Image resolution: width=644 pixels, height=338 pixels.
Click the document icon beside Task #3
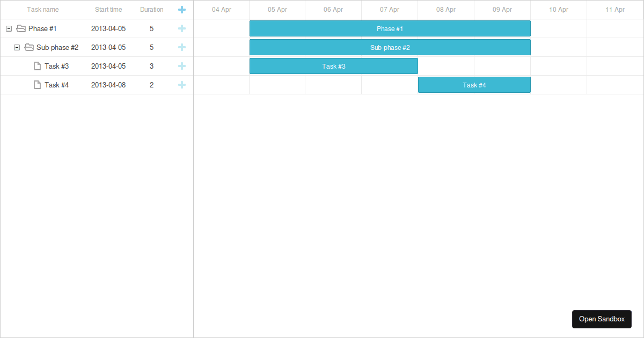[x=36, y=66]
